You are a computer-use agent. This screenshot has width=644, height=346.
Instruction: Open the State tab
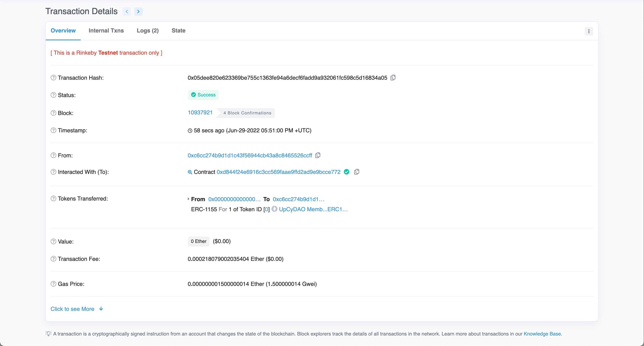(178, 30)
